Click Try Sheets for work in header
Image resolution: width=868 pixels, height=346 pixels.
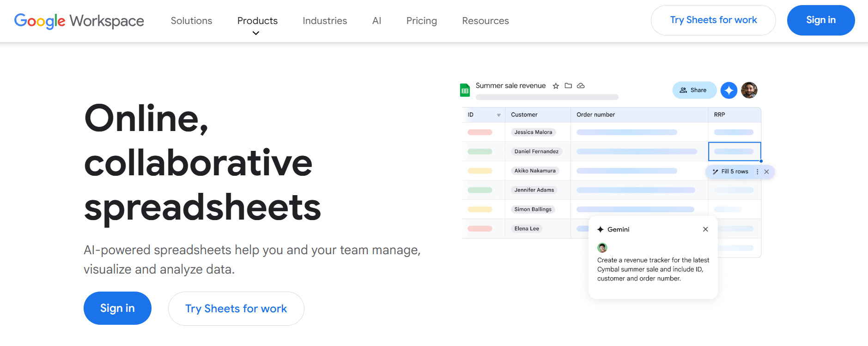(x=713, y=20)
